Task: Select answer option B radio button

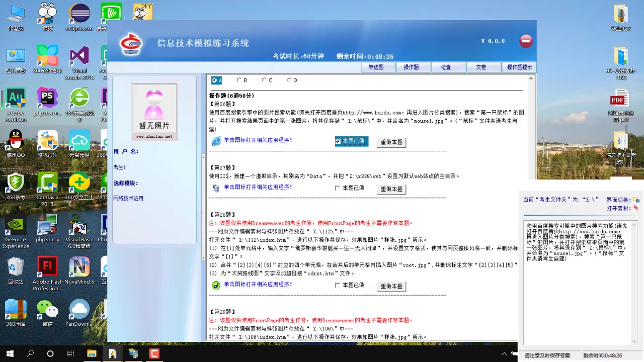Action: pos(239,80)
